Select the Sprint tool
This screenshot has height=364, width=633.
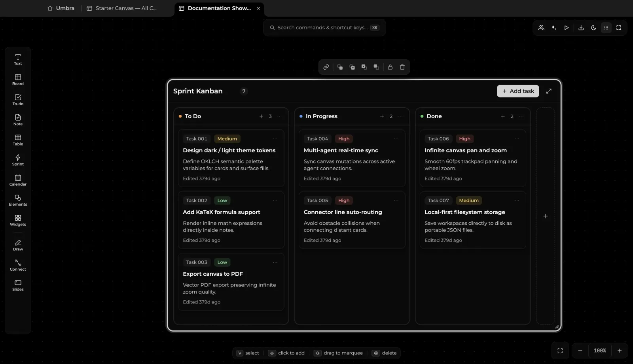coord(18,160)
